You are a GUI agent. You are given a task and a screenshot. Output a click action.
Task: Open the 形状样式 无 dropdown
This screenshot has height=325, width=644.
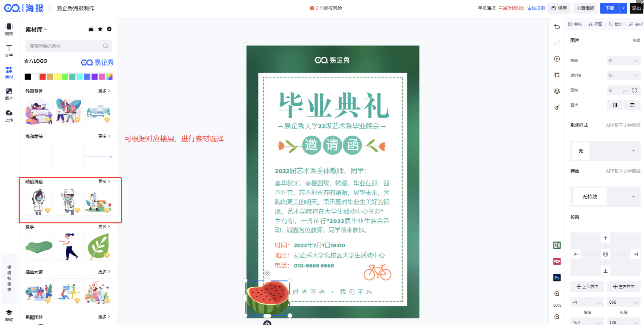(x=605, y=151)
